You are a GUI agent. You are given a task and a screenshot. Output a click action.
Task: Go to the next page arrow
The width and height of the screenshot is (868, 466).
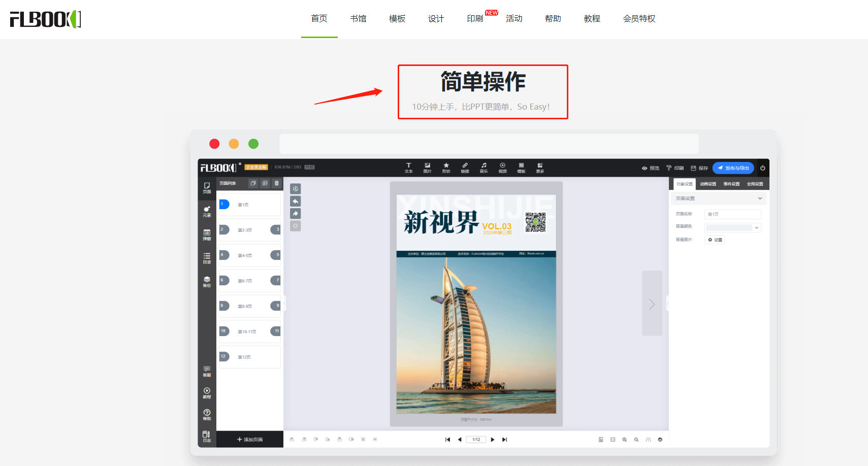492,440
